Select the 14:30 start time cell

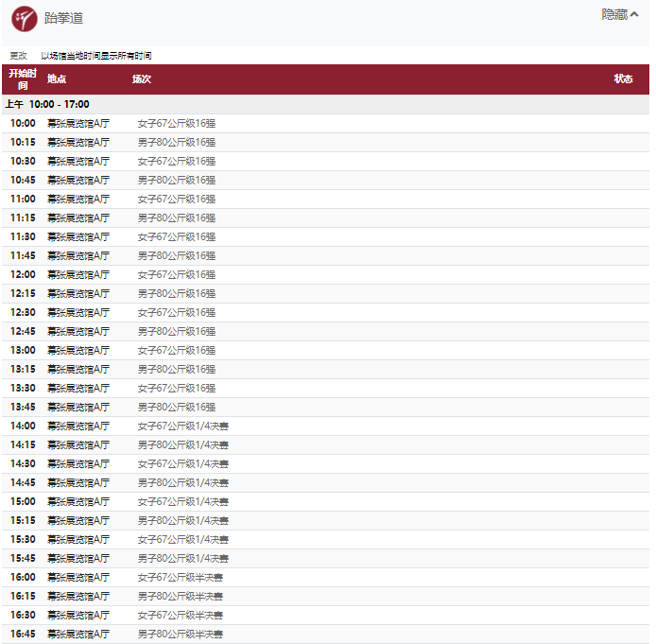tap(23, 463)
